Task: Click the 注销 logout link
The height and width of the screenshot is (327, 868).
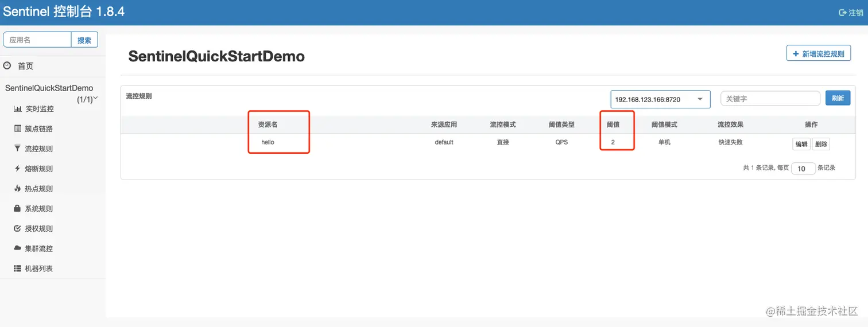Action: click(851, 13)
